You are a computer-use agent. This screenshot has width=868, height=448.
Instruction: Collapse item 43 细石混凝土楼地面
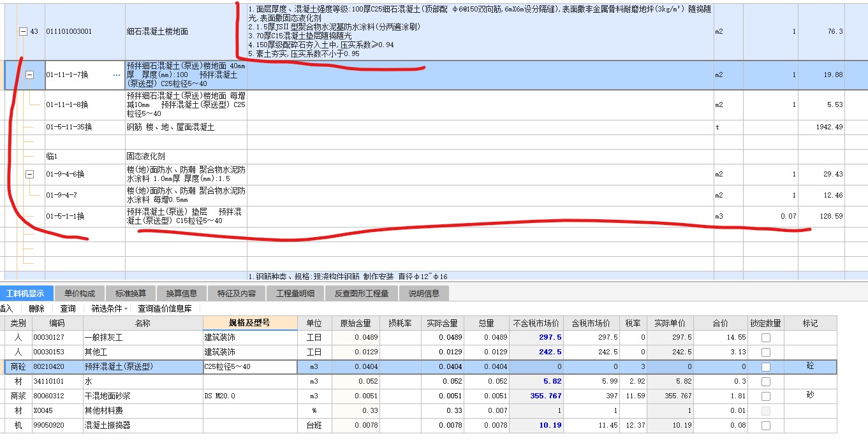(x=23, y=31)
